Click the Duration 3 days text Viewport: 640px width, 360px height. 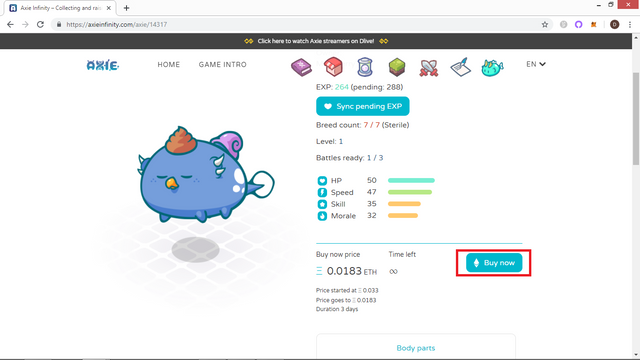pos(337,309)
